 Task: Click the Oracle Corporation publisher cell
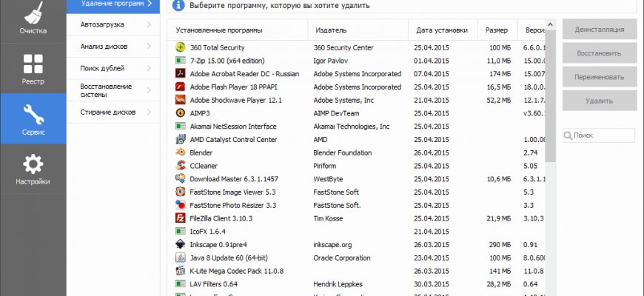coord(342,258)
